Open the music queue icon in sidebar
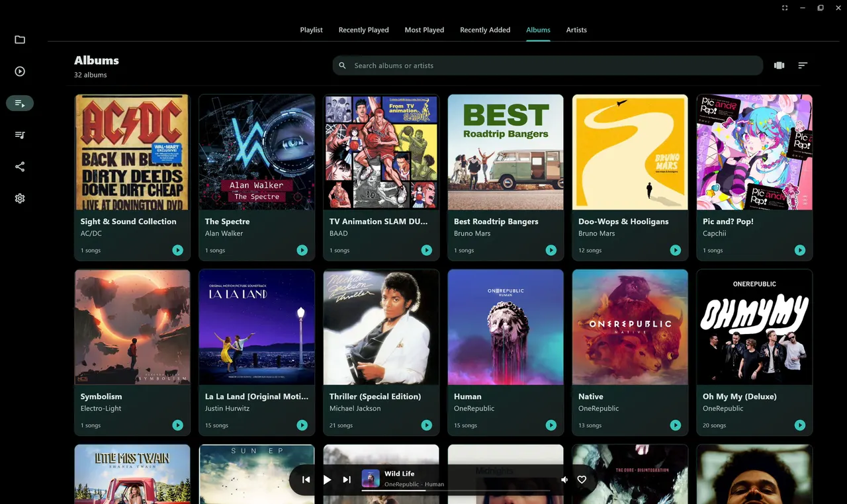 tap(20, 135)
